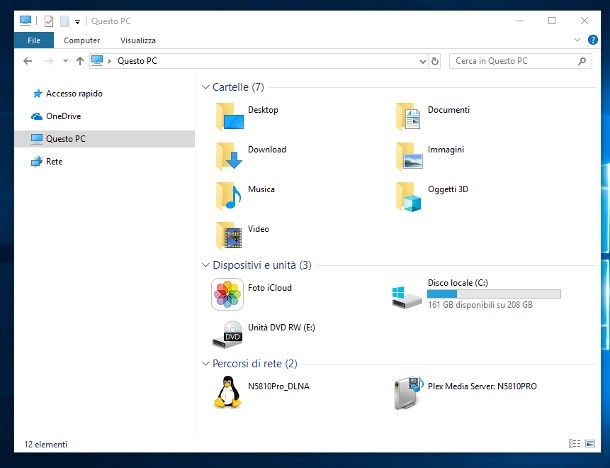
Task: Open the Musica folder icon
Action: click(229, 196)
